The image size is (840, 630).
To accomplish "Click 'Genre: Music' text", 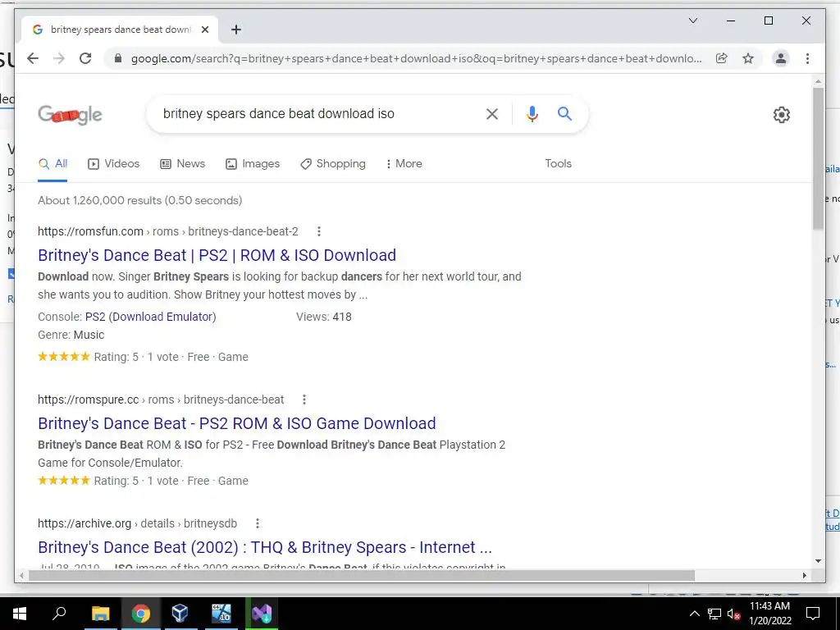I will tap(71, 335).
